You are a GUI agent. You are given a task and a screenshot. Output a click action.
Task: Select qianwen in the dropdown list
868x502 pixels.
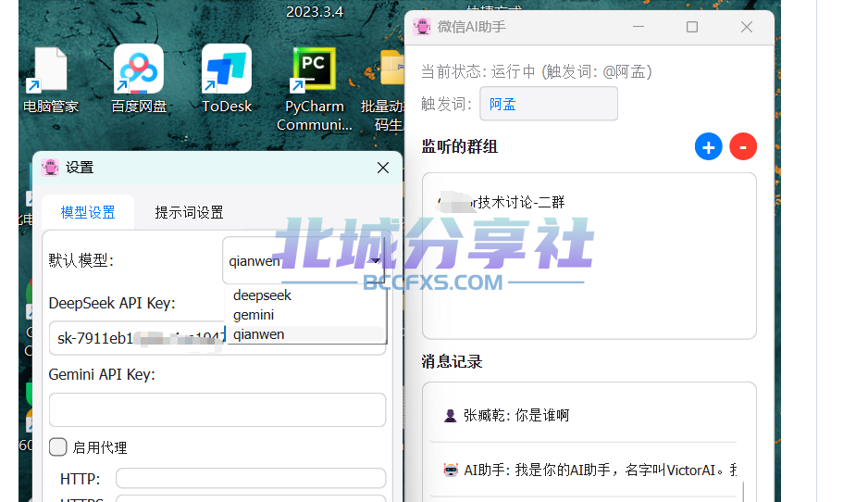coord(259,334)
